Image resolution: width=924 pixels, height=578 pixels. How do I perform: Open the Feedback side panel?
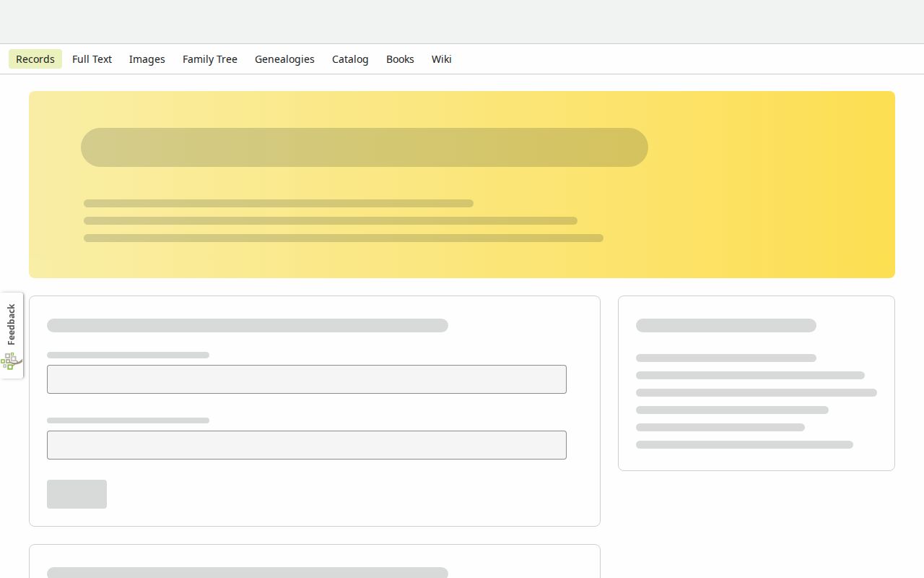(x=12, y=335)
